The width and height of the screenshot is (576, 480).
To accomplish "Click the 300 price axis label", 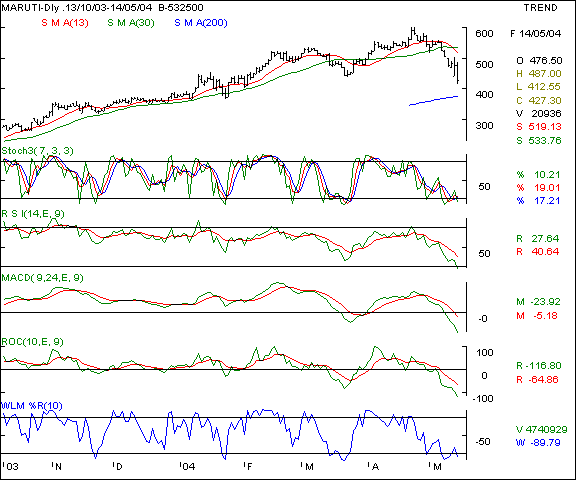I will 484,125.
